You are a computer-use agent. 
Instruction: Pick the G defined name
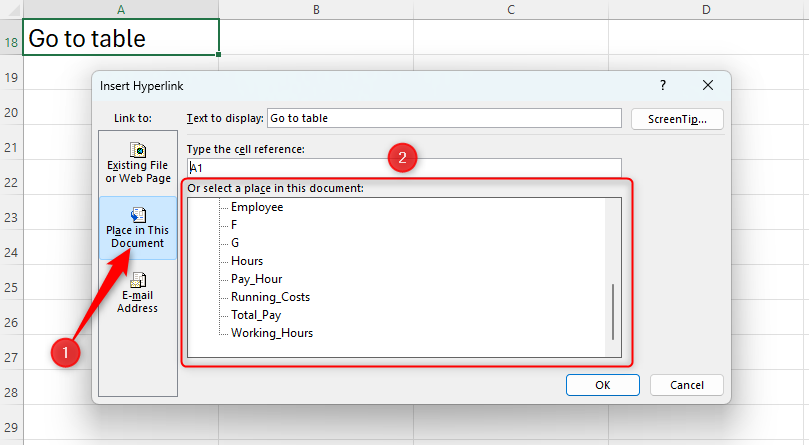235,243
